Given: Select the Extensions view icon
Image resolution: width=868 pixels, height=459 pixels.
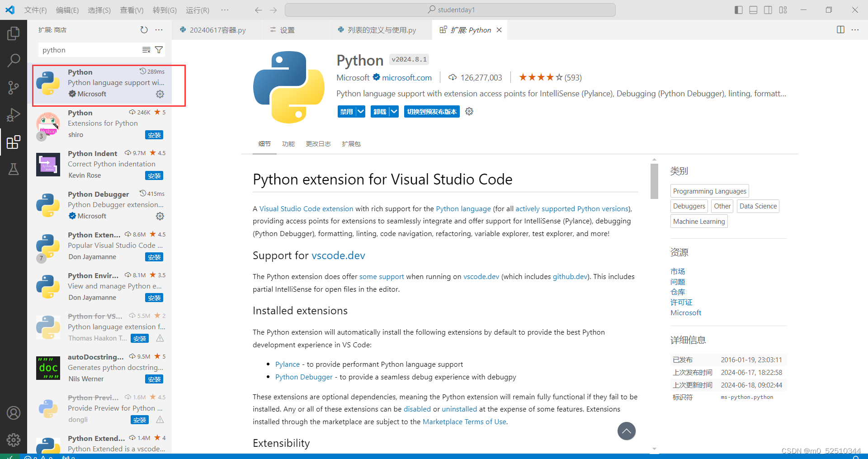Looking at the screenshot, I should pyautogui.click(x=14, y=142).
